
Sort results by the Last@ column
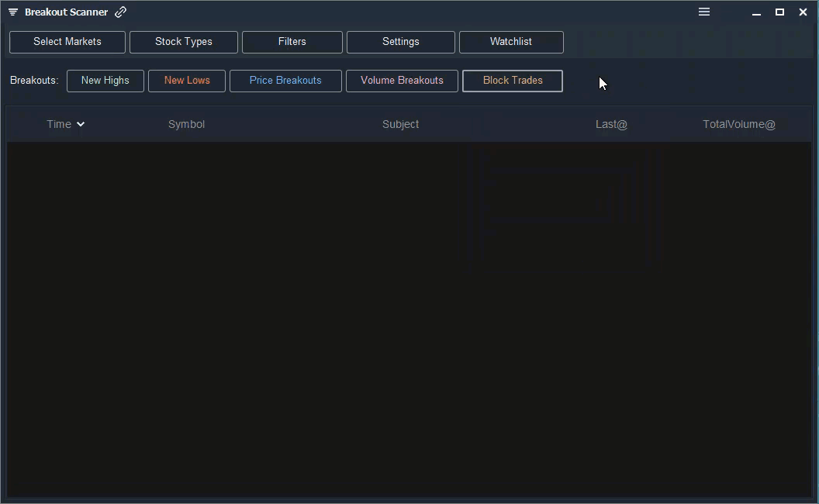point(611,124)
